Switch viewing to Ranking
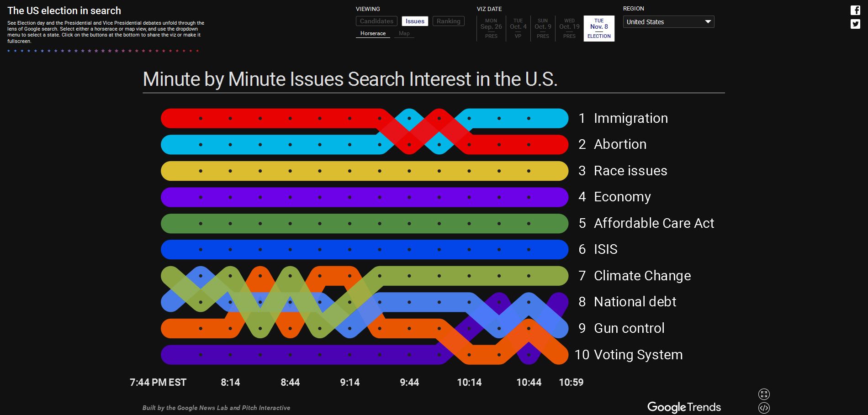868x415 pixels. [448, 21]
